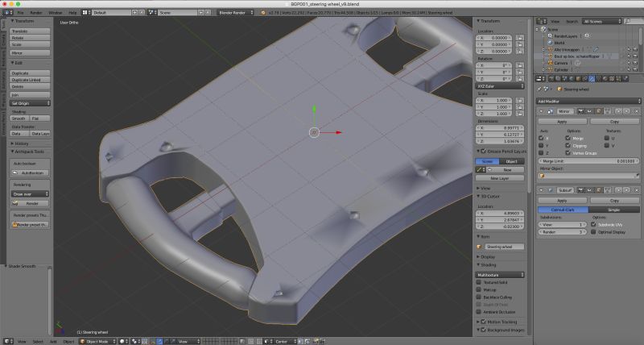644x345 pixels.
Task: Apply the Mirror modifier
Action: tap(562, 122)
